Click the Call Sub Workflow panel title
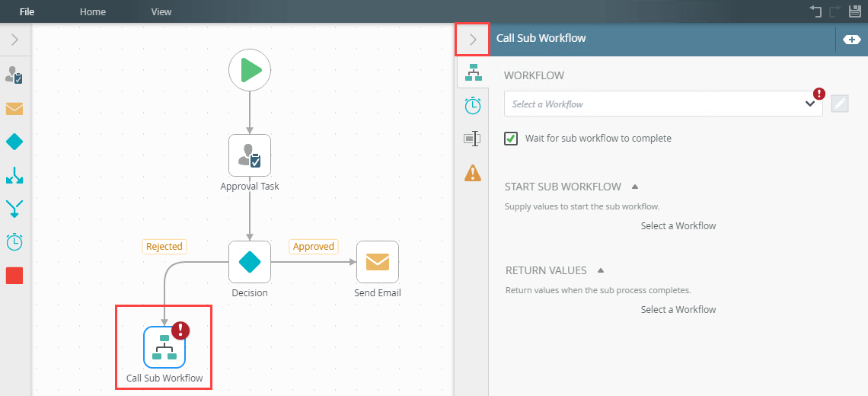The image size is (868, 396). (x=541, y=38)
